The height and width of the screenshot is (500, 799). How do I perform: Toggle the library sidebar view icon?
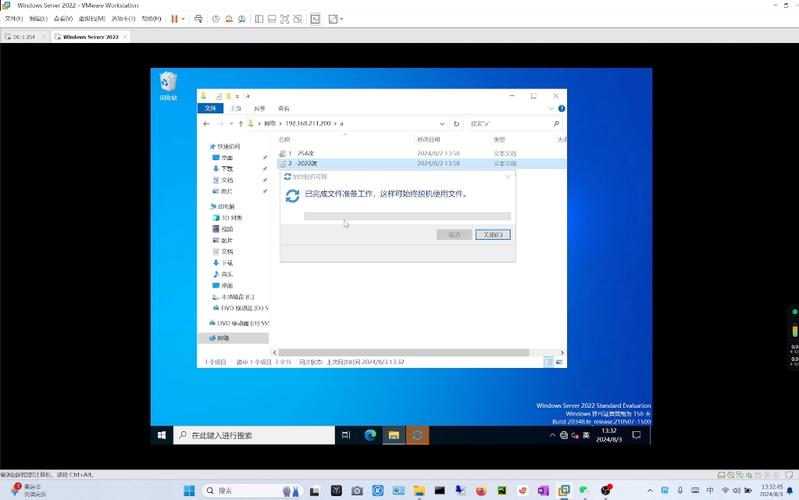[x=259, y=19]
